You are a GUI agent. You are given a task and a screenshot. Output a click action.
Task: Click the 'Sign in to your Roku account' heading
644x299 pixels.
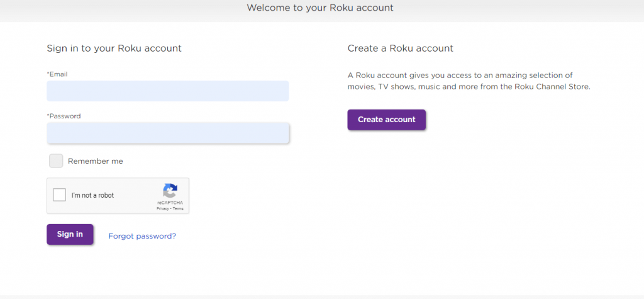pyautogui.click(x=114, y=48)
